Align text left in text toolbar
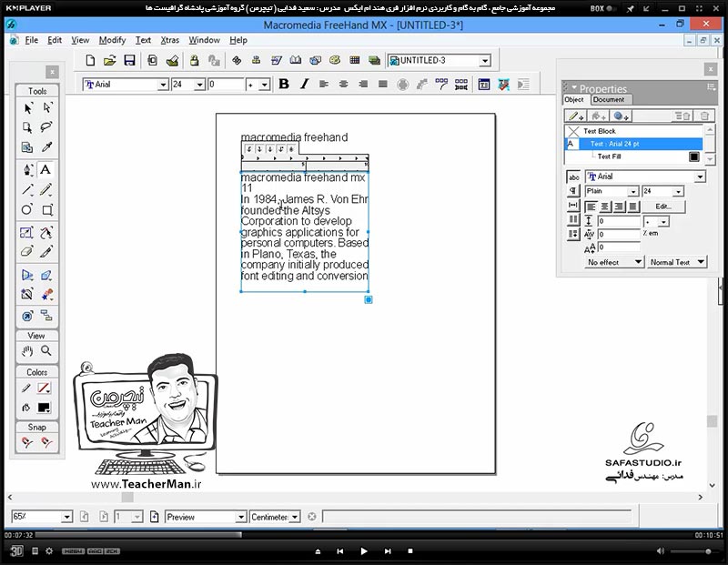Screen dimensions: 728x565 click(x=324, y=84)
